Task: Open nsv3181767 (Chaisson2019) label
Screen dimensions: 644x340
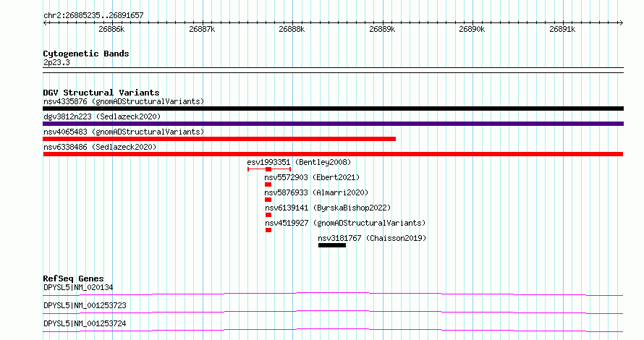Action: [x=372, y=238]
